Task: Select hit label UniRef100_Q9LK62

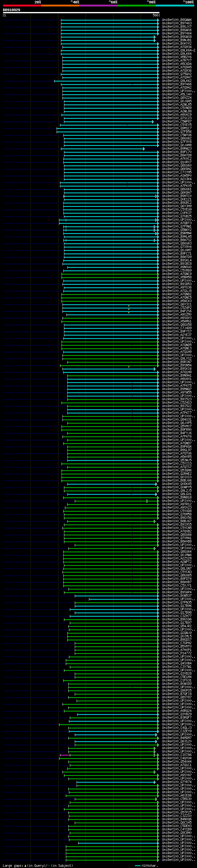Action: tap(177, 81)
